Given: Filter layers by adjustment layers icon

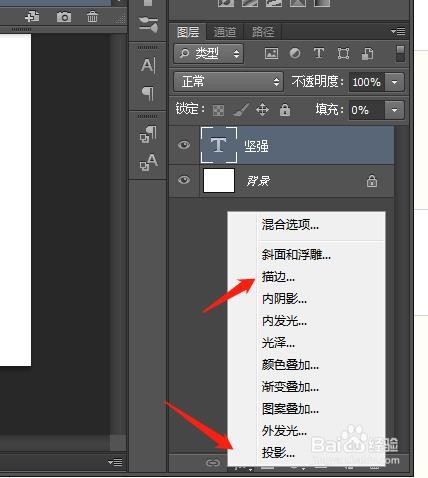Looking at the screenshot, I should pos(295,53).
